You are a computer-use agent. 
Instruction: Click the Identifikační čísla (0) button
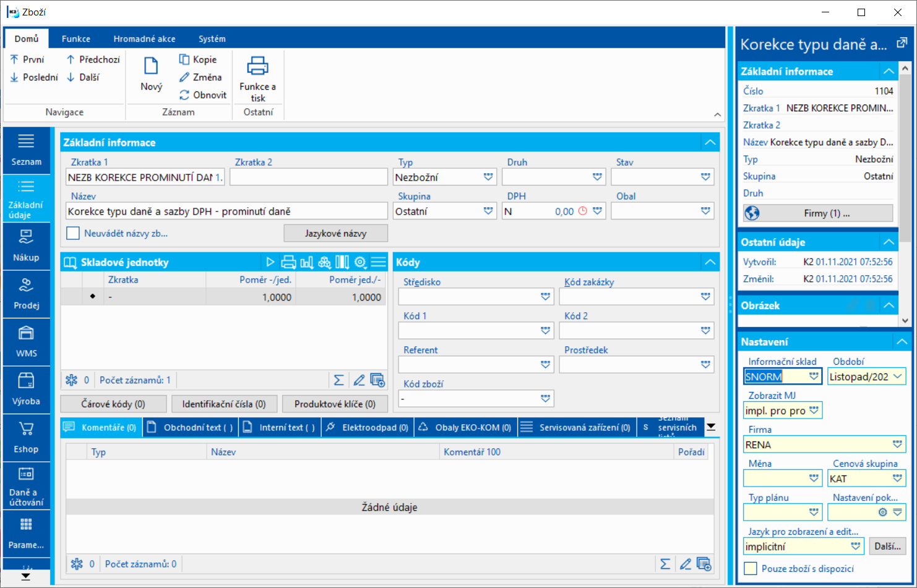224,404
